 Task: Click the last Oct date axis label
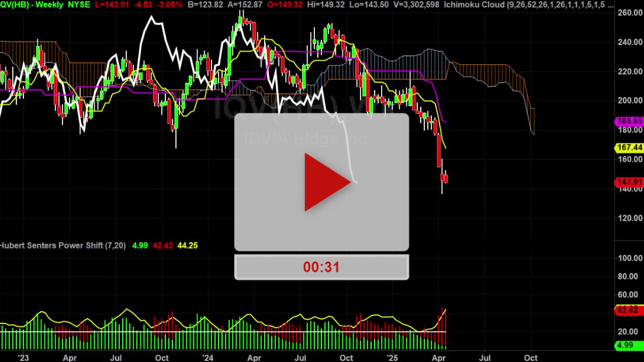point(531,358)
